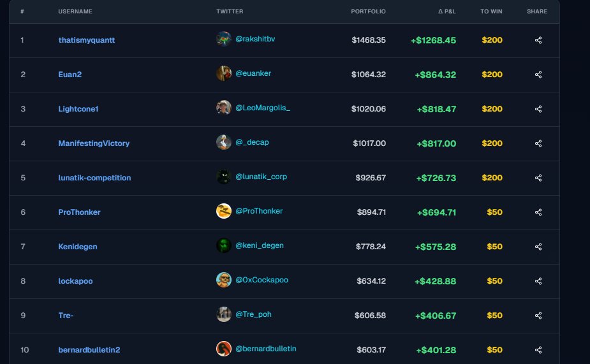Click P&L value +$864.32
The width and height of the screenshot is (590, 364).
click(x=436, y=75)
